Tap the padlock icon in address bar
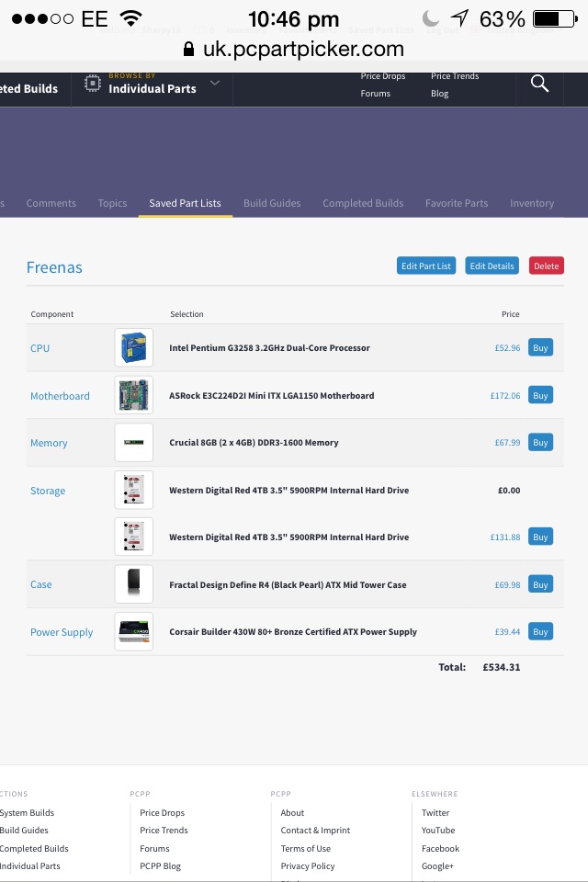 [x=189, y=49]
